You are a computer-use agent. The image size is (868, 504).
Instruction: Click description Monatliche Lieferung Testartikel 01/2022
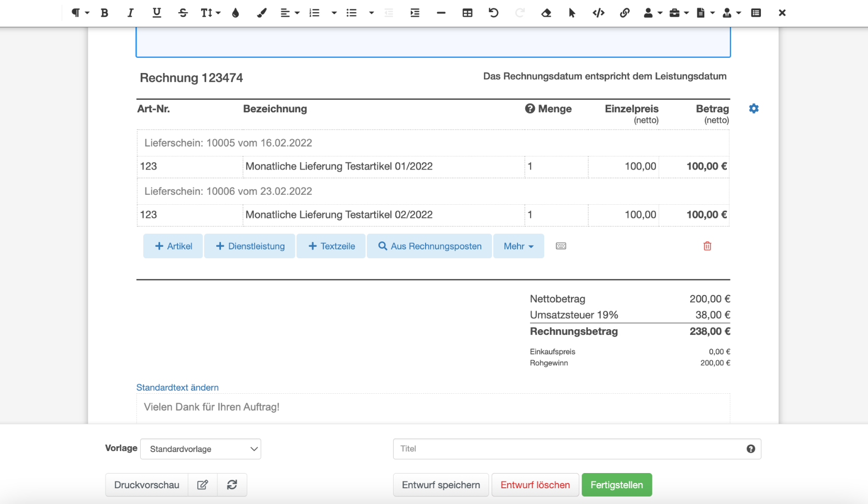[x=339, y=166]
